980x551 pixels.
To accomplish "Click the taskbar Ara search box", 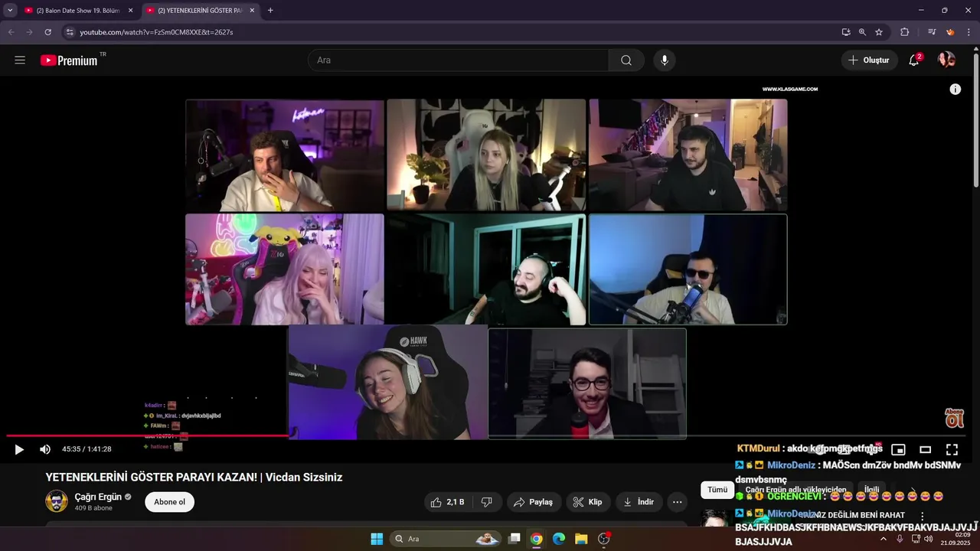I will [446, 539].
